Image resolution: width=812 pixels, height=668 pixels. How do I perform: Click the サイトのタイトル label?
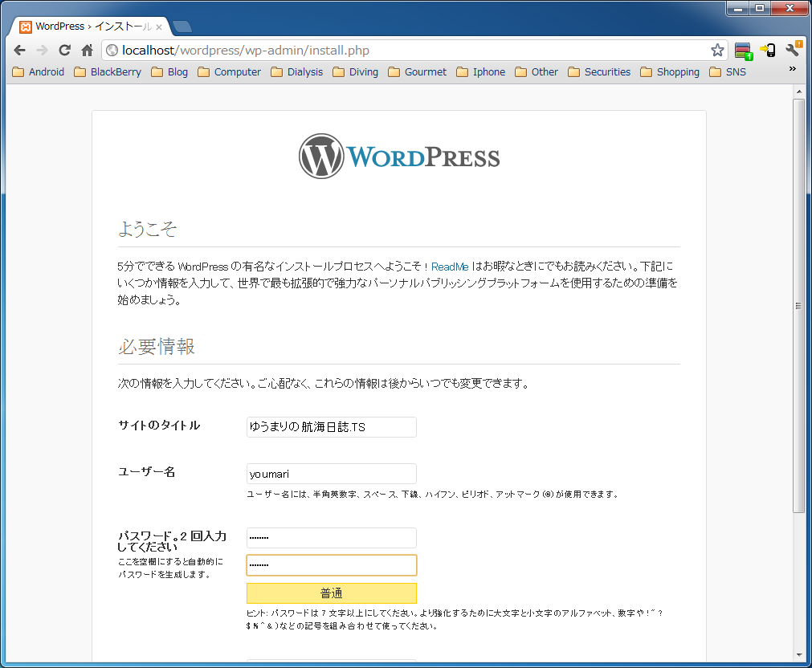coord(159,426)
